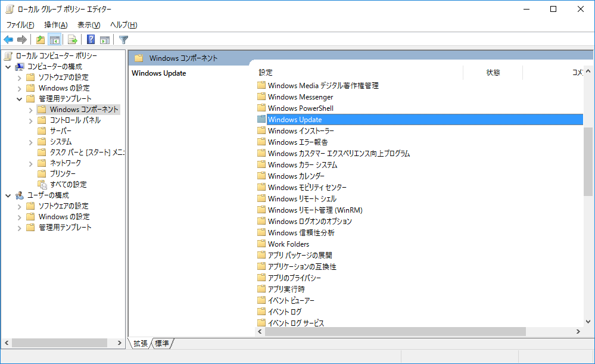Click the tree pane scrollbar right arrow
This screenshot has height=364, width=595.
pos(119,343)
